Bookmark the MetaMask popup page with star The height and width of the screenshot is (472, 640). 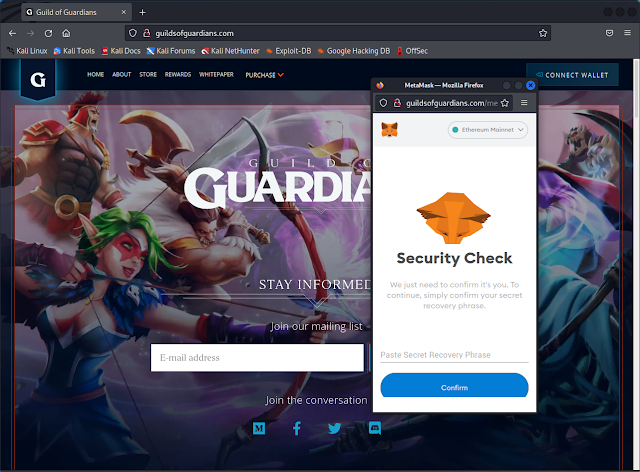click(x=505, y=103)
